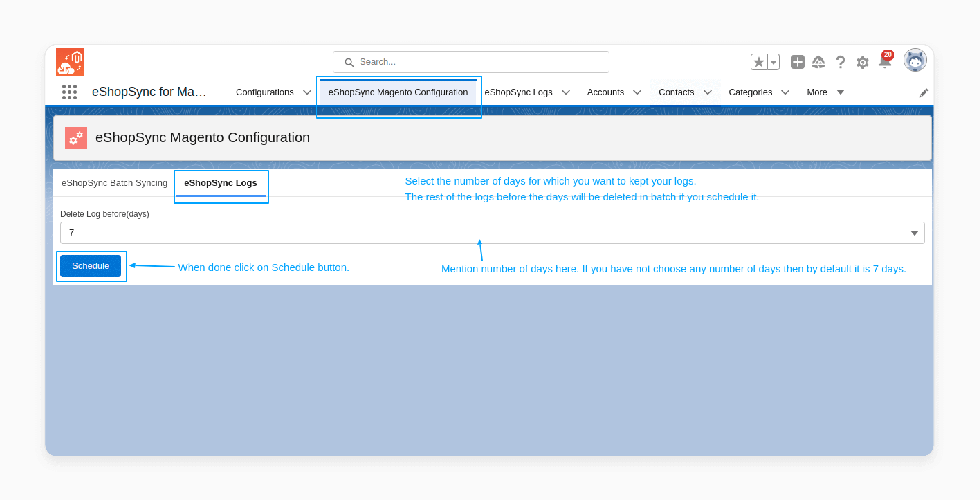Click inside the Search field
Image resolution: width=980 pixels, height=500 pixels.
(x=471, y=62)
